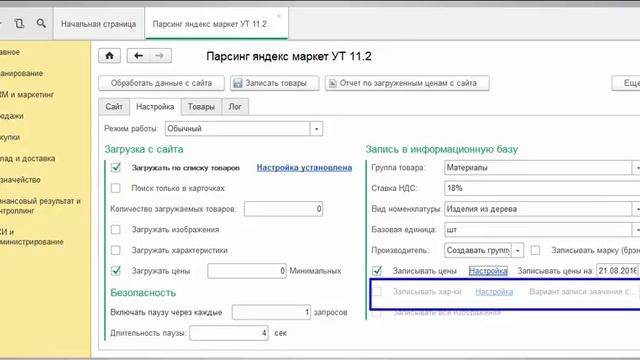Expand the Режим работы dropdown
This screenshot has height=360, width=640.
click(x=316, y=129)
